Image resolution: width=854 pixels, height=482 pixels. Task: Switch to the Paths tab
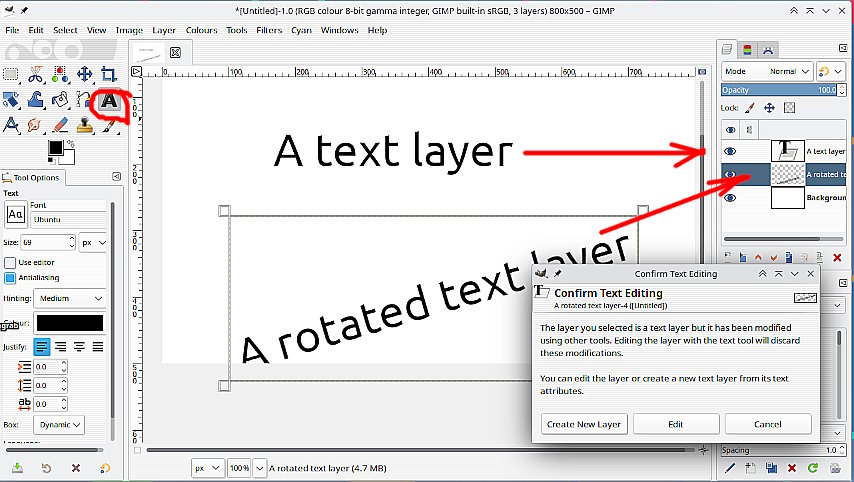[768, 50]
